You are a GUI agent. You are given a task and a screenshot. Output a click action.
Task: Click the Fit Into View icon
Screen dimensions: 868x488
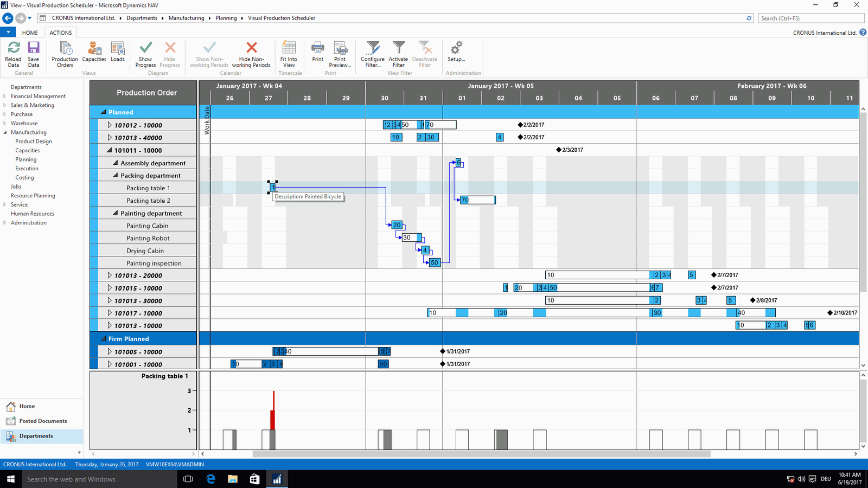click(x=289, y=48)
